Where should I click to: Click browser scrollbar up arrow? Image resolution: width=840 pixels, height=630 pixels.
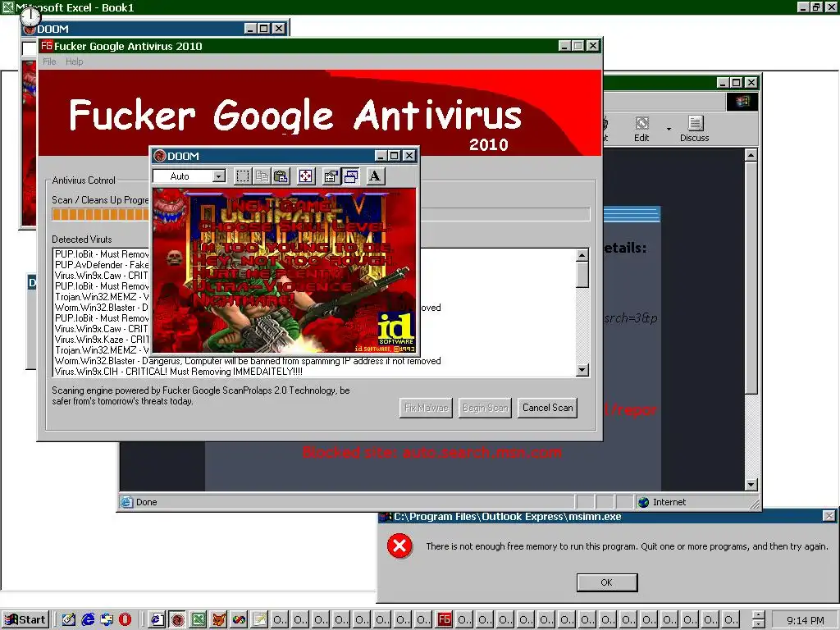click(x=751, y=155)
